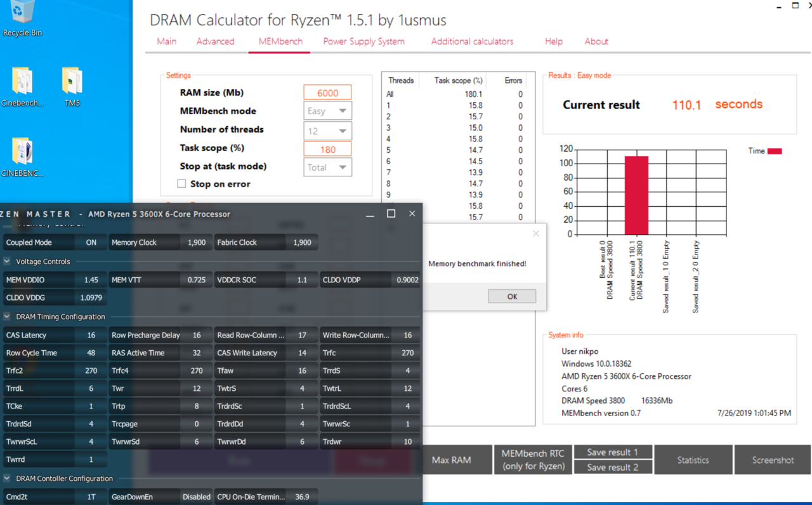Collapse the DRAM Timing Configuration section
The image size is (812, 505).
[7, 317]
